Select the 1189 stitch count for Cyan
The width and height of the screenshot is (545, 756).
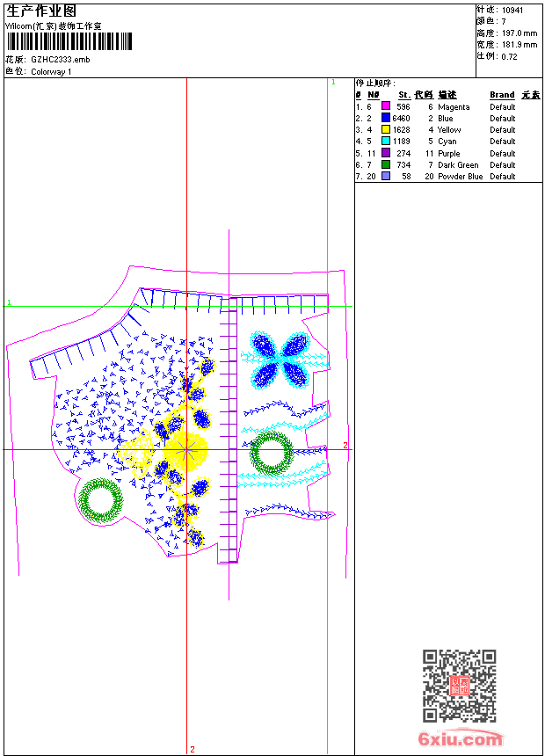coord(401,142)
